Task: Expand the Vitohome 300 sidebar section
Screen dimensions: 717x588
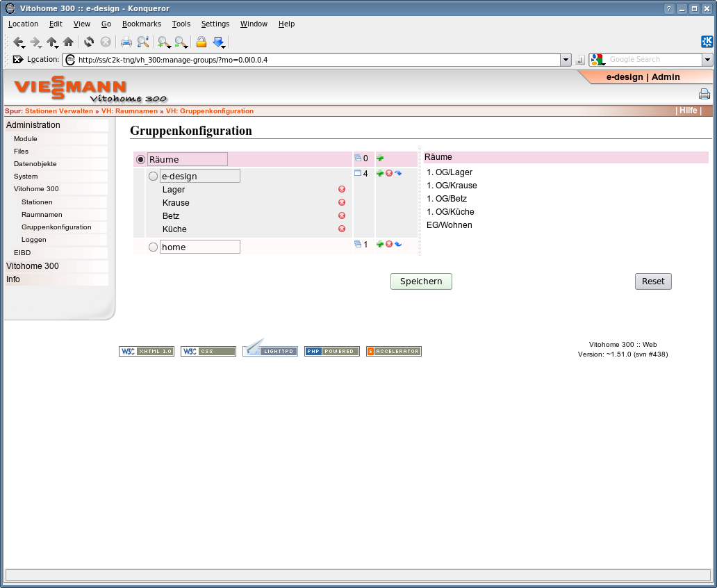Action: pos(33,266)
